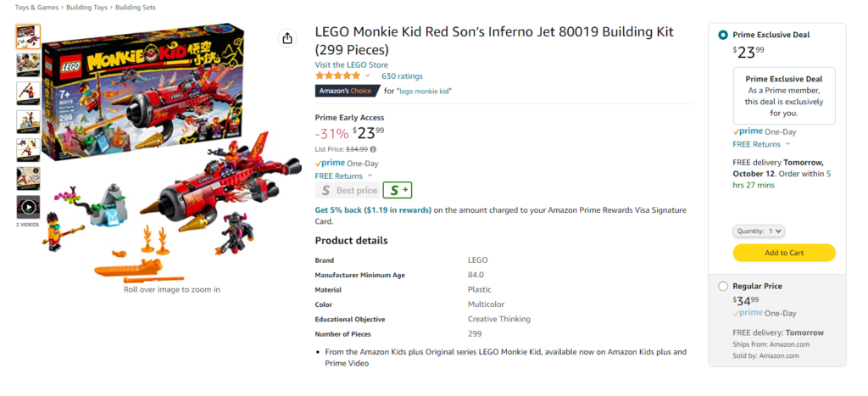This screenshot has width=868, height=396.
Task: Click the Prime logo under the price
Action: pyautogui.click(x=330, y=163)
